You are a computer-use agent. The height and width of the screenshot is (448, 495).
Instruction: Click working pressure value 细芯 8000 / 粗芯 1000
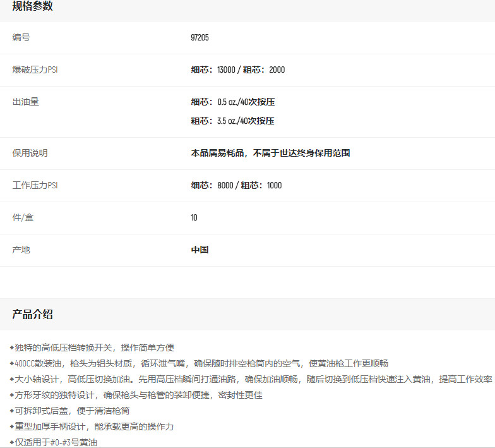pyautogui.click(x=236, y=186)
